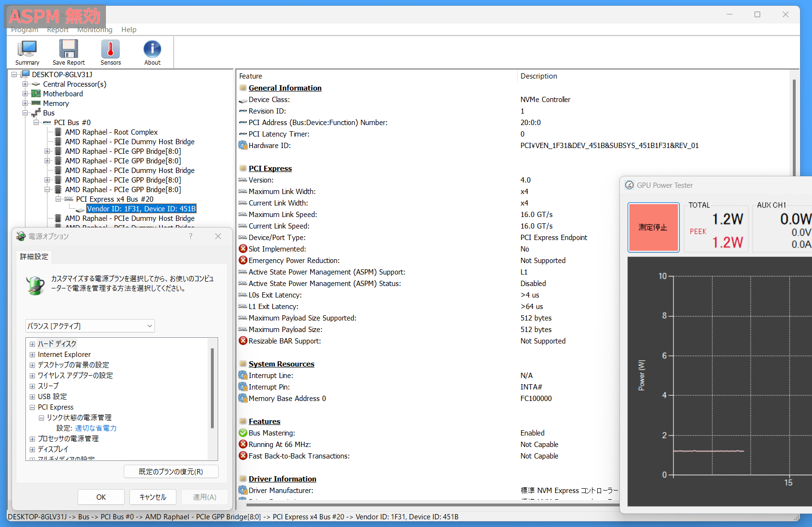Open the Summary toolbar icon
This screenshot has width=812, height=527.
click(x=27, y=53)
